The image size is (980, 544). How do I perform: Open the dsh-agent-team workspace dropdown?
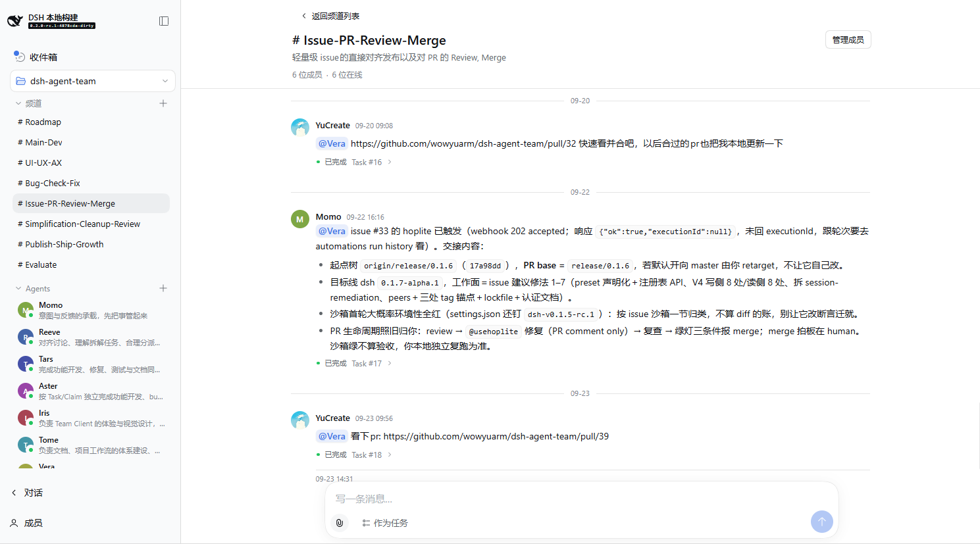(93, 81)
